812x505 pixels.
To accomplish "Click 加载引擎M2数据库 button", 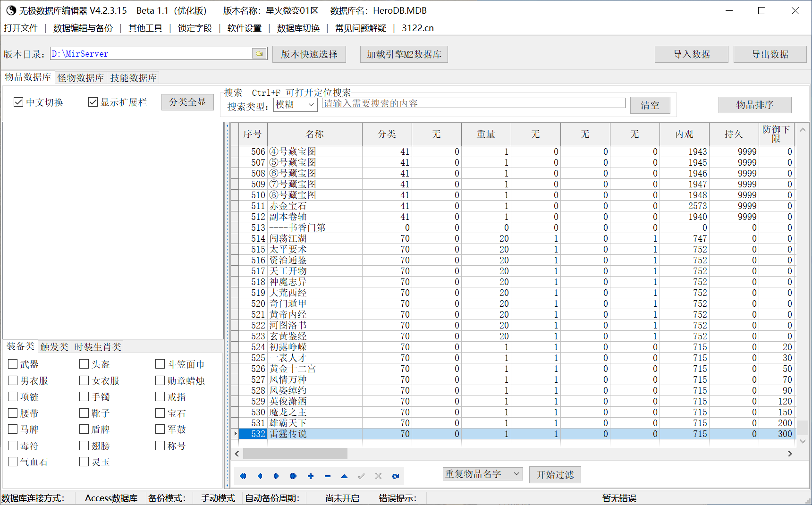I will (404, 54).
